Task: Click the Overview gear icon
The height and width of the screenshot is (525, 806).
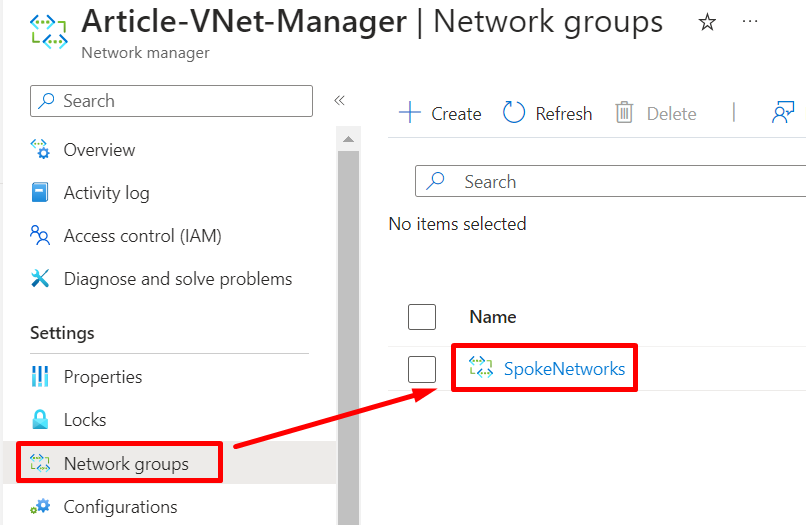Action: tap(40, 149)
